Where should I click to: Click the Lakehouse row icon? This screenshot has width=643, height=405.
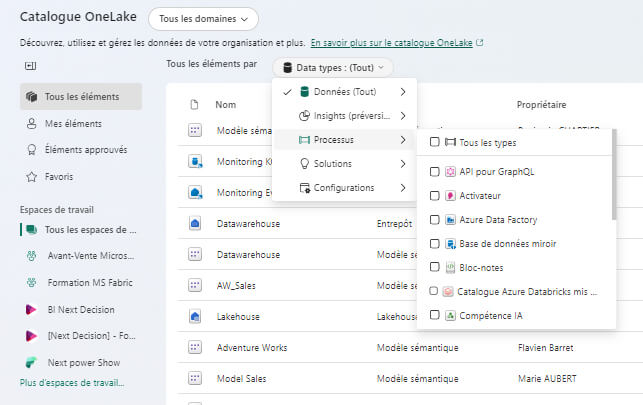pyautogui.click(x=195, y=316)
